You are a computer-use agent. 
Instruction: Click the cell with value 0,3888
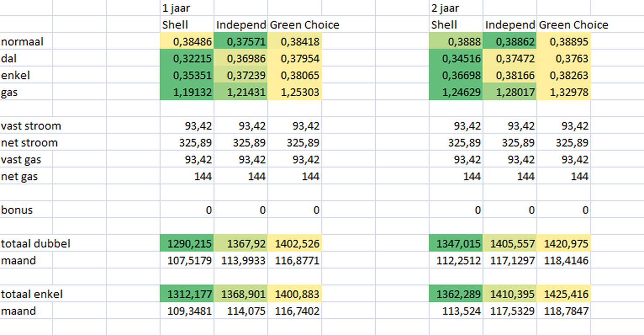(456, 42)
